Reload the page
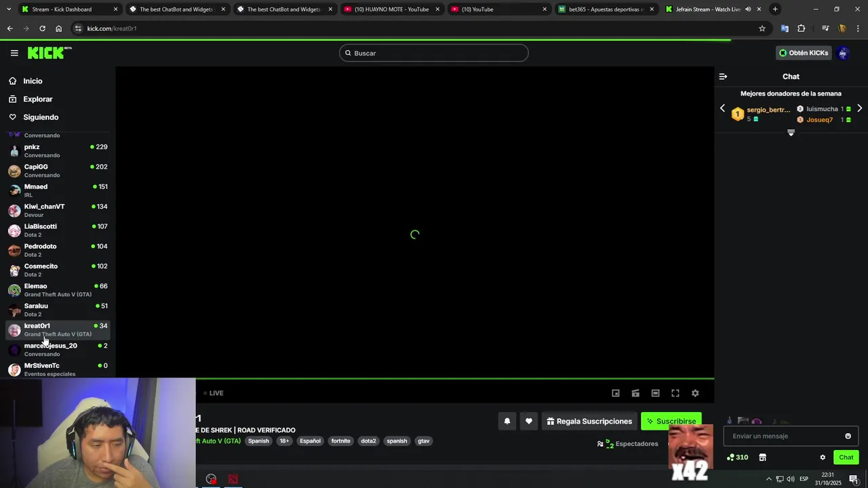Screen dimensions: 868x488 coord(42,28)
